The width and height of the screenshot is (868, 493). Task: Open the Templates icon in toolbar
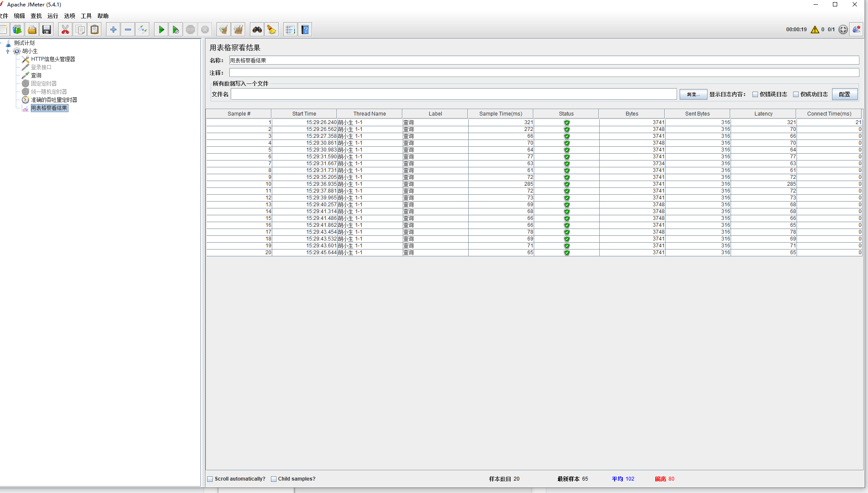[17, 30]
